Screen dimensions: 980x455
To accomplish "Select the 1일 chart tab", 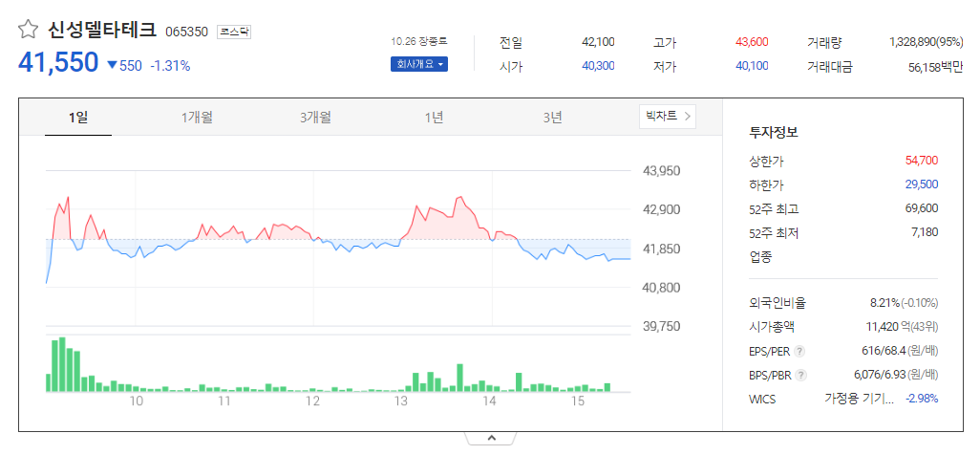I will click(x=78, y=117).
